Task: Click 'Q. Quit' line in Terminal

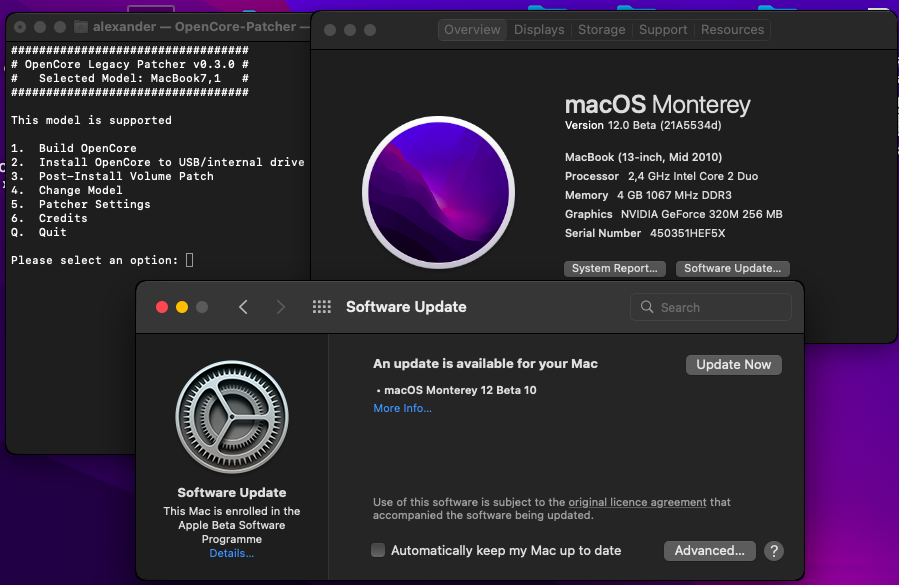Action: pyautogui.click(x=39, y=232)
